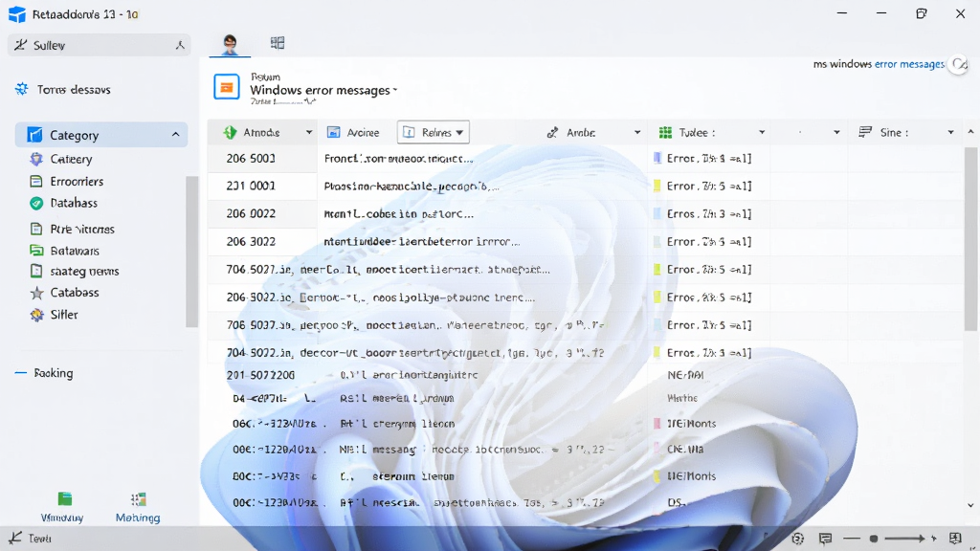The width and height of the screenshot is (980, 551).
Task: Click the star icon next to Catabass
Action: tap(37, 293)
